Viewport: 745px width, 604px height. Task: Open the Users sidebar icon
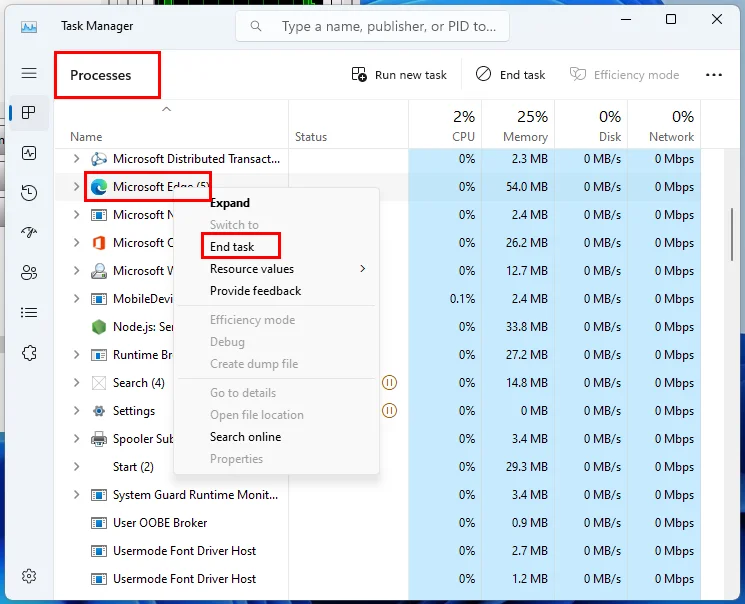click(29, 272)
